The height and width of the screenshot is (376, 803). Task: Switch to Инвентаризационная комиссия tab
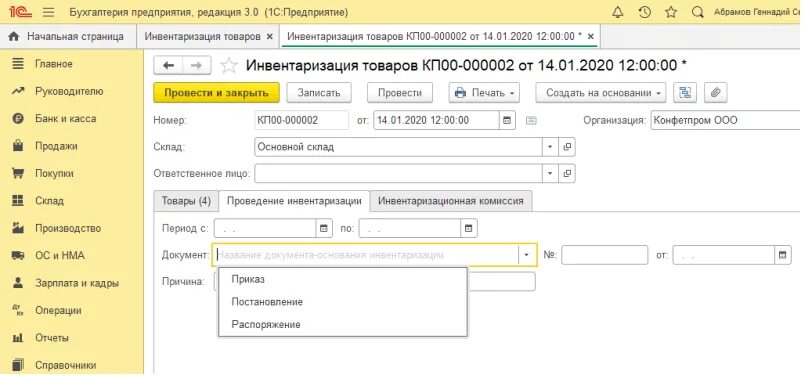451,201
